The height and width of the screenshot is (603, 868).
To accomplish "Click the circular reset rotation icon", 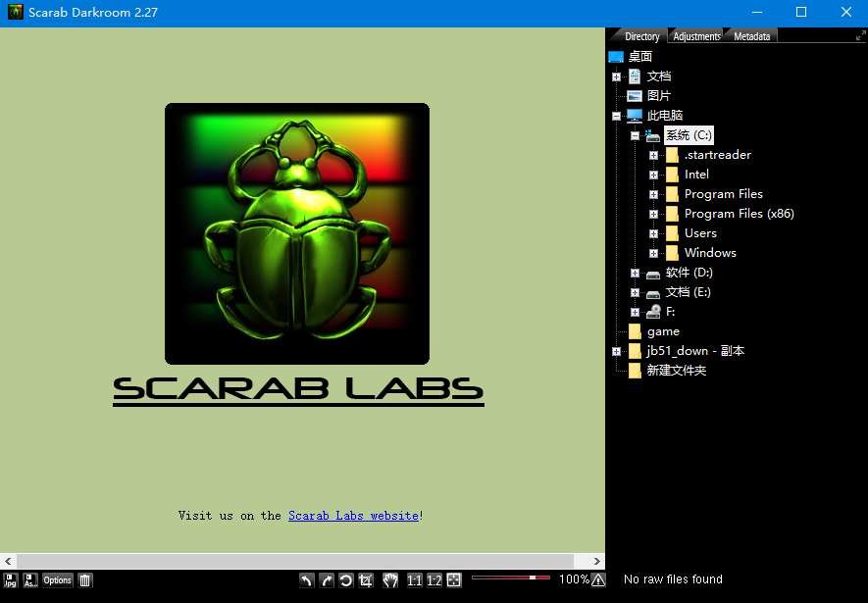I will click(346, 579).
